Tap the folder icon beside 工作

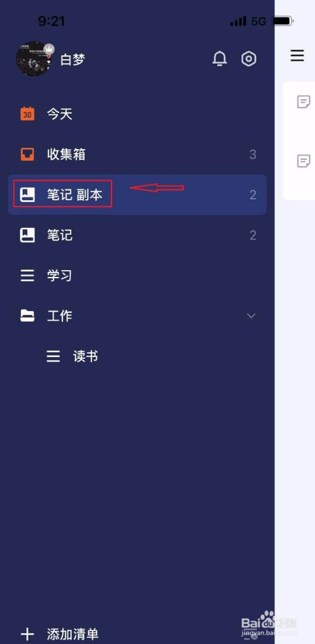[28, 315]
